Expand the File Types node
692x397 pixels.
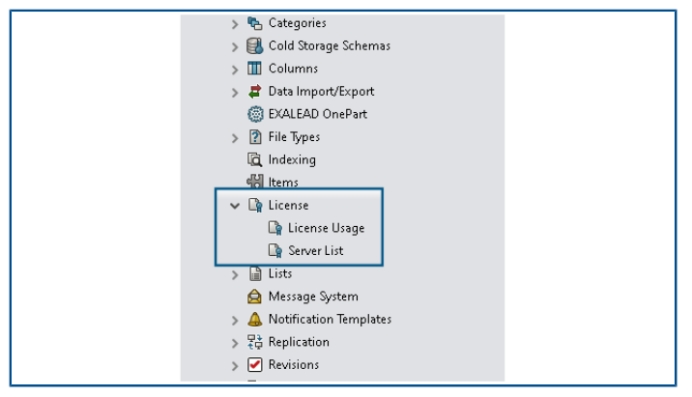[235, 138]
